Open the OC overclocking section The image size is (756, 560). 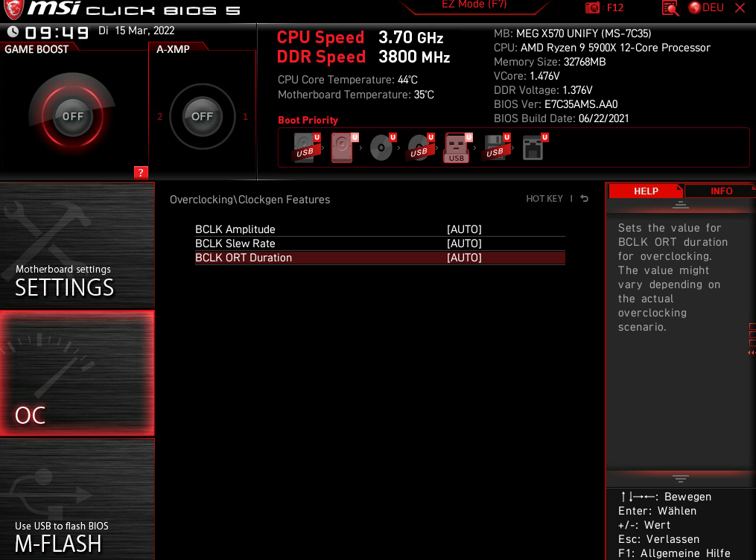(x=77, y=373)
